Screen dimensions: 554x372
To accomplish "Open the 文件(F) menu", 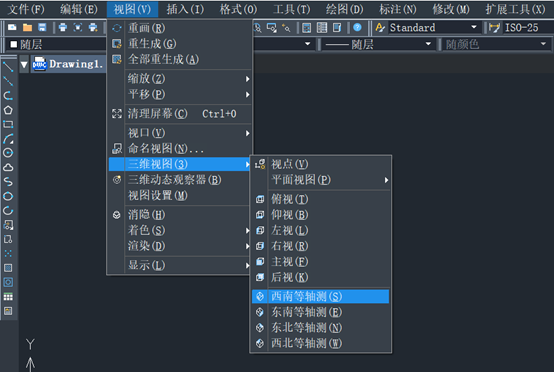I will point(26,9).
